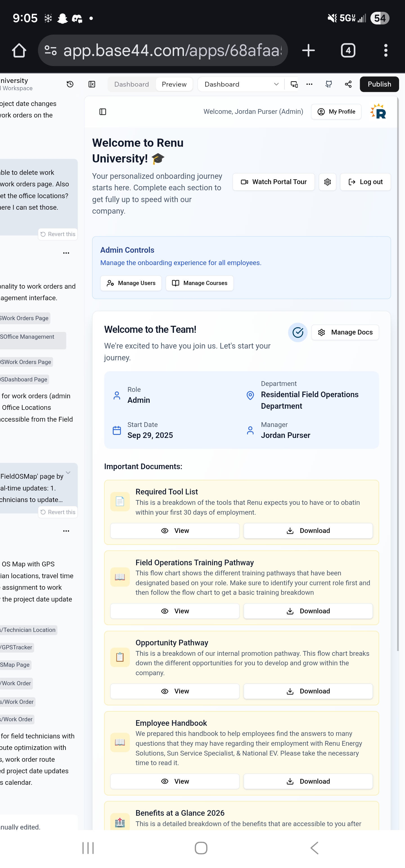Image resolution: width=405 pixels, height=868 pixels.
Task: Open My Profile
Action: click(336, 112)
